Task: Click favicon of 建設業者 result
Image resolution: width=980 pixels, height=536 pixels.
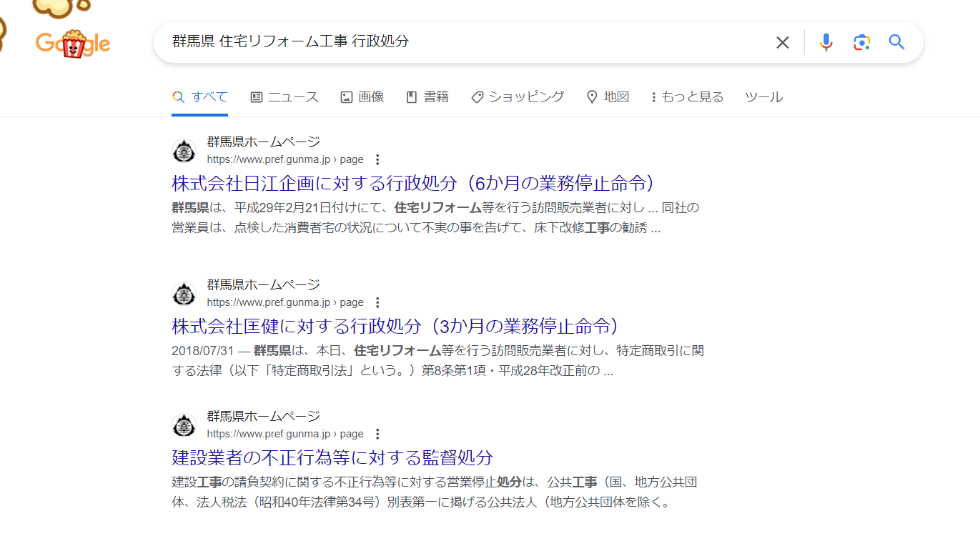Action: [184, 425]
